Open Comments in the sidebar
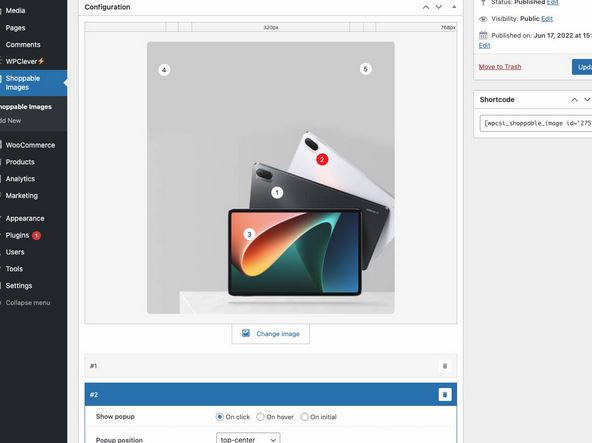 pos(23,45)
